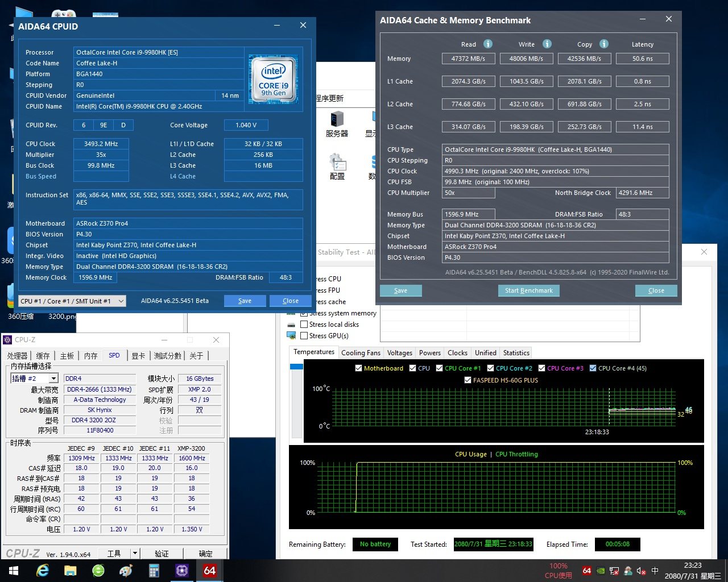Image resolution: width=728 pixels, height=582 pixels.
Task: Expand the 工具 dropdown arrow in CPU-Z
Action: (135, 554)
